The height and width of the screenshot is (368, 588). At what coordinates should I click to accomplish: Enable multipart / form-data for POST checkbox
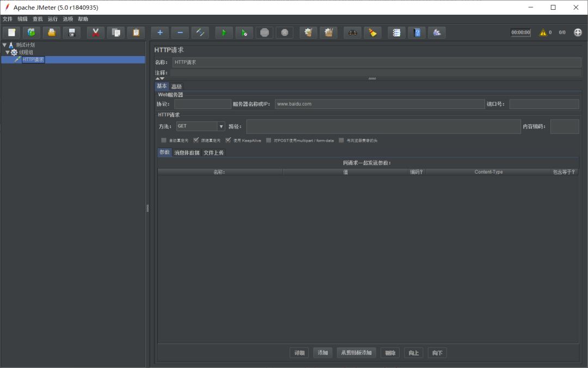click(x=268, y=140)
